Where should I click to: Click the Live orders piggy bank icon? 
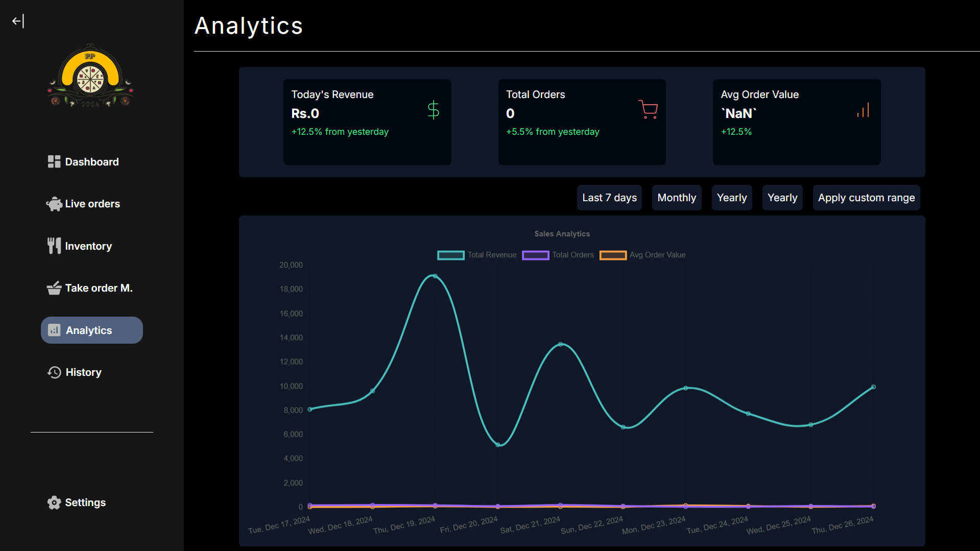(54, 204)
